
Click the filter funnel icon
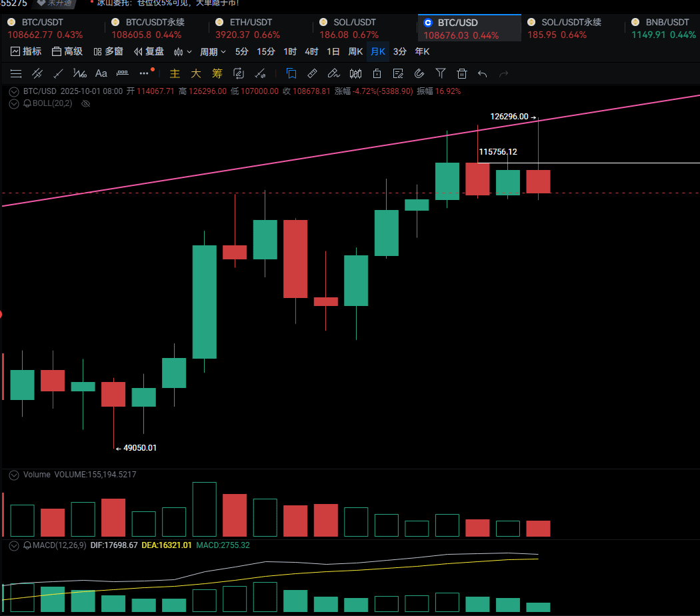click(441, 73)
